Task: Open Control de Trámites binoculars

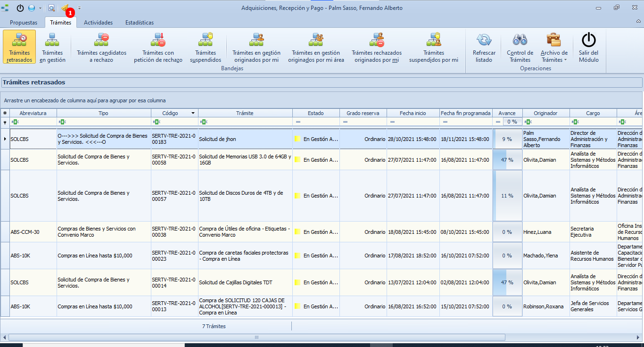Action: tap(520, 47)
